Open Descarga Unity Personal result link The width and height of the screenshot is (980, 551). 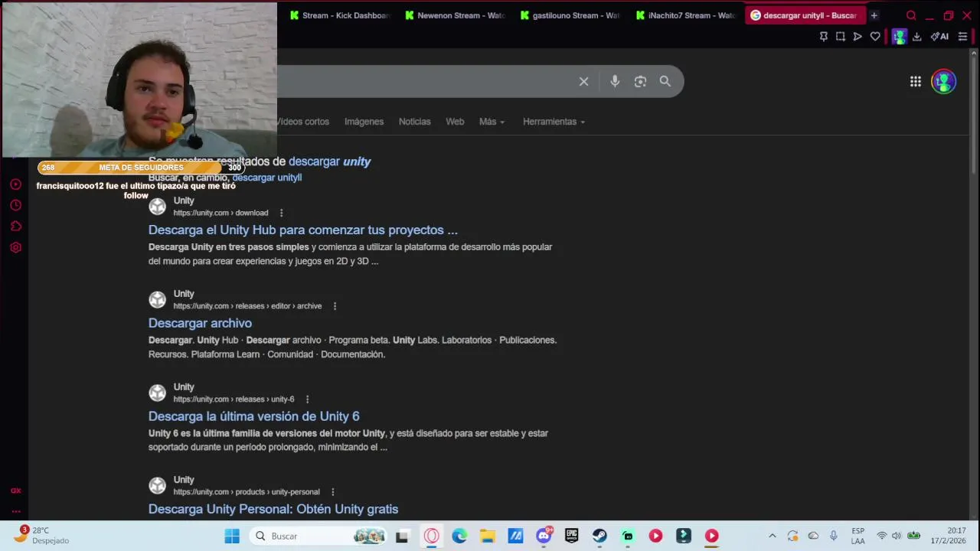(x=273, y=509)
